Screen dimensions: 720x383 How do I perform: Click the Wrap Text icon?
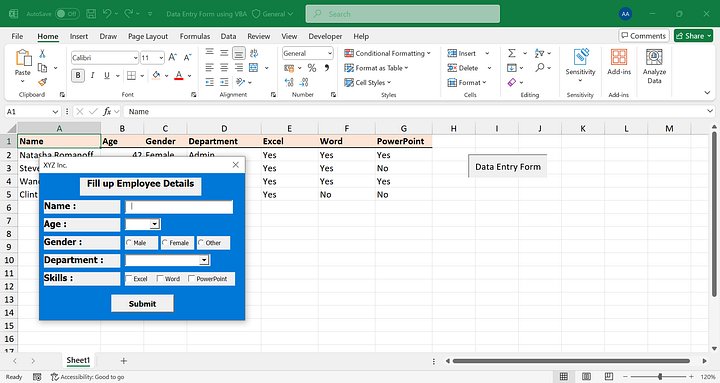(253, 53)
